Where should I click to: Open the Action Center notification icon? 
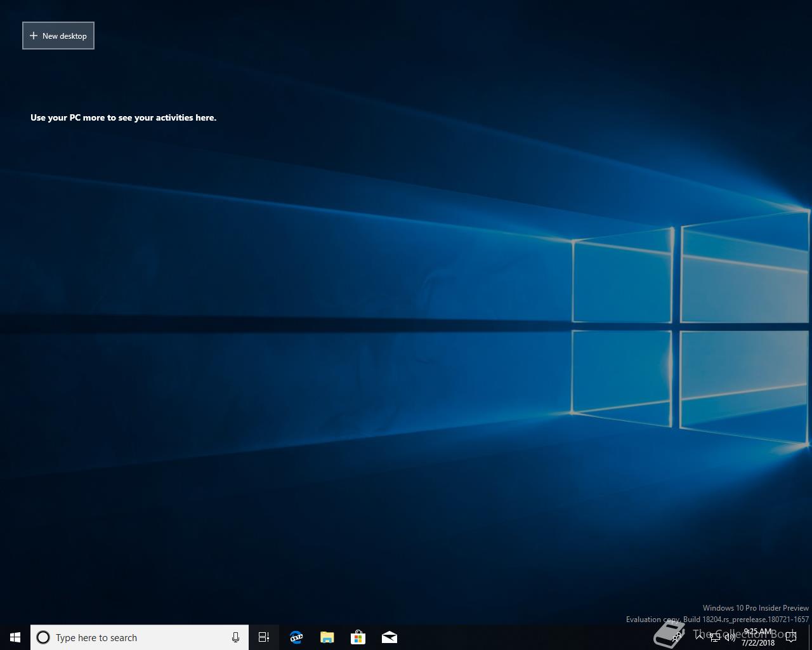[x=790, y=637]
